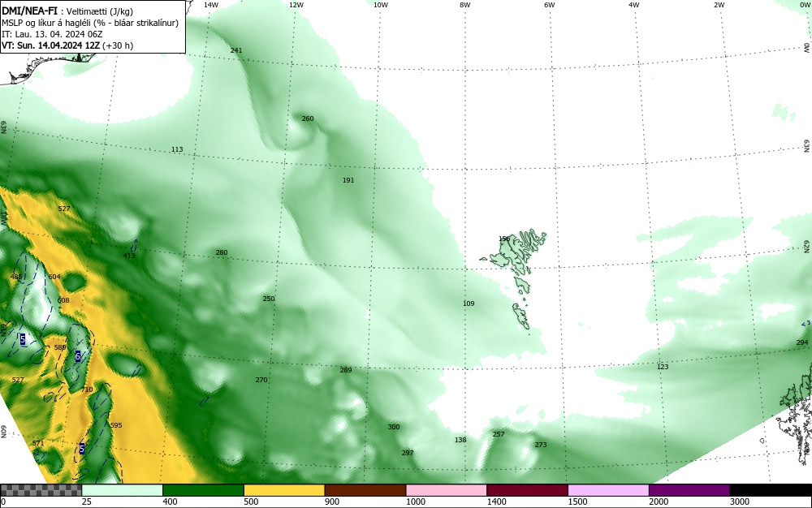Viewport: 812px width, 508px height.
Task: Click the '6W' longitude label
Action: pos(550,5)
